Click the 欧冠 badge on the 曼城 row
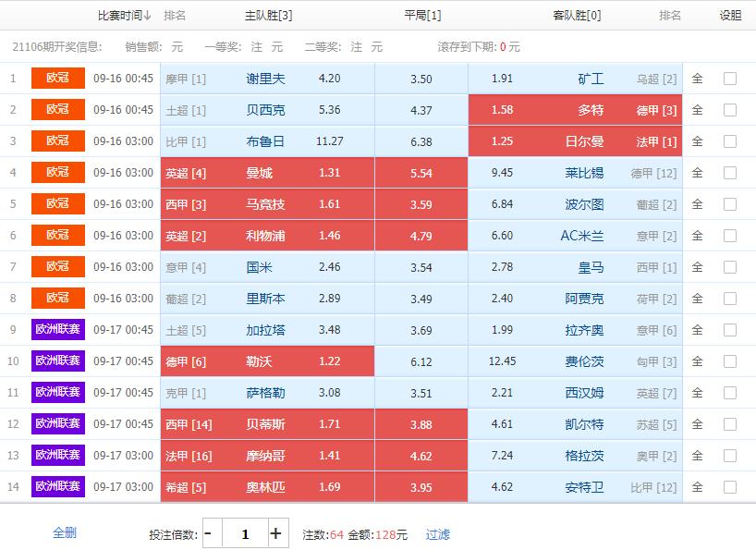 point(57,173)
